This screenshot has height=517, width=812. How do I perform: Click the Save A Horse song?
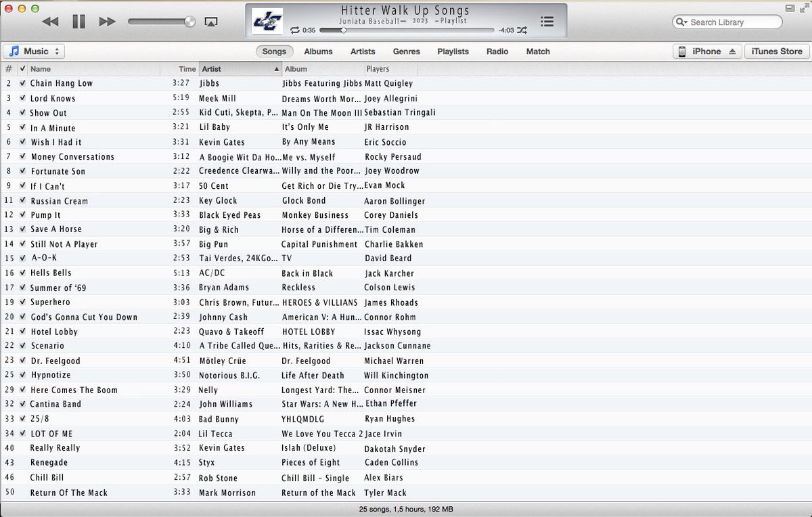[55, 229]
